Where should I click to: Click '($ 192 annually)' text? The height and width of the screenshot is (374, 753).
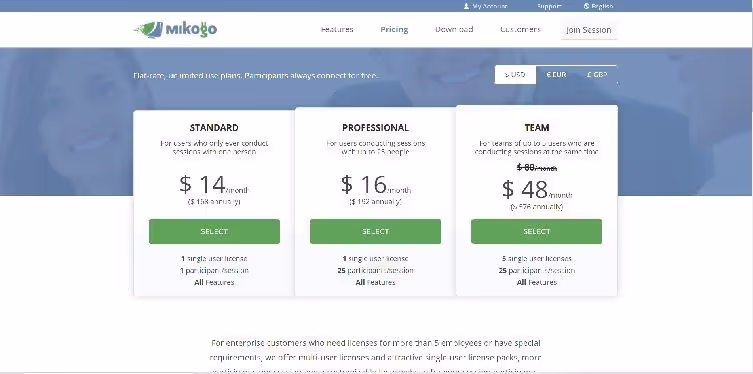coord(376,202)
